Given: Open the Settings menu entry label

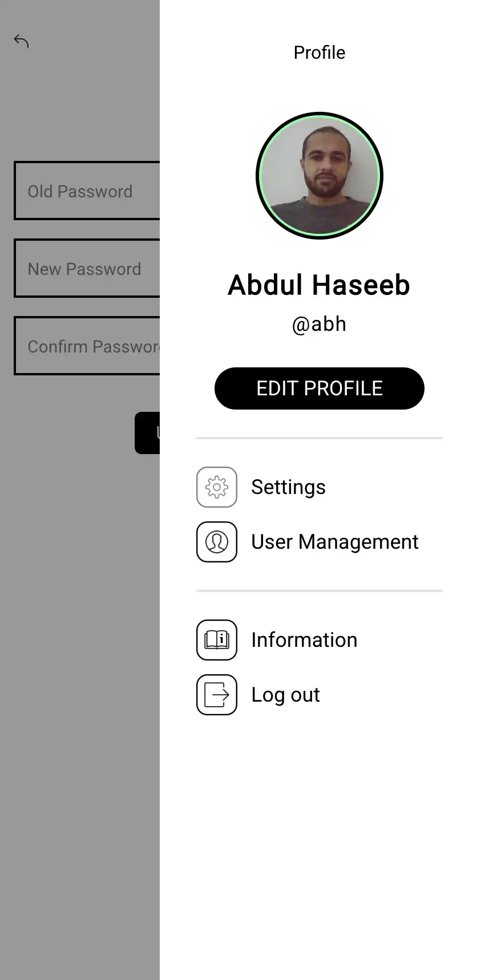Looking at the screenshot, I should pyautogui.click(x=288, y=487).
